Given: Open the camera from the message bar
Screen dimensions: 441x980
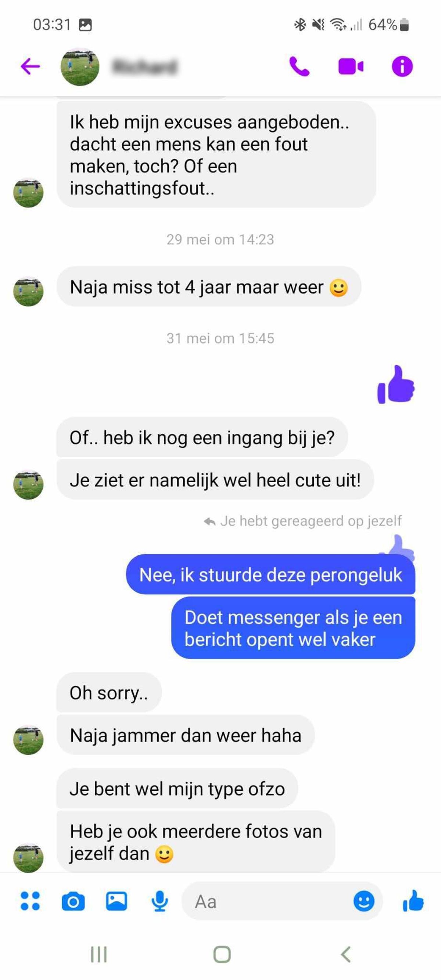Looking at the screenshot, I should pyautogui.click(x=73, y=901).
